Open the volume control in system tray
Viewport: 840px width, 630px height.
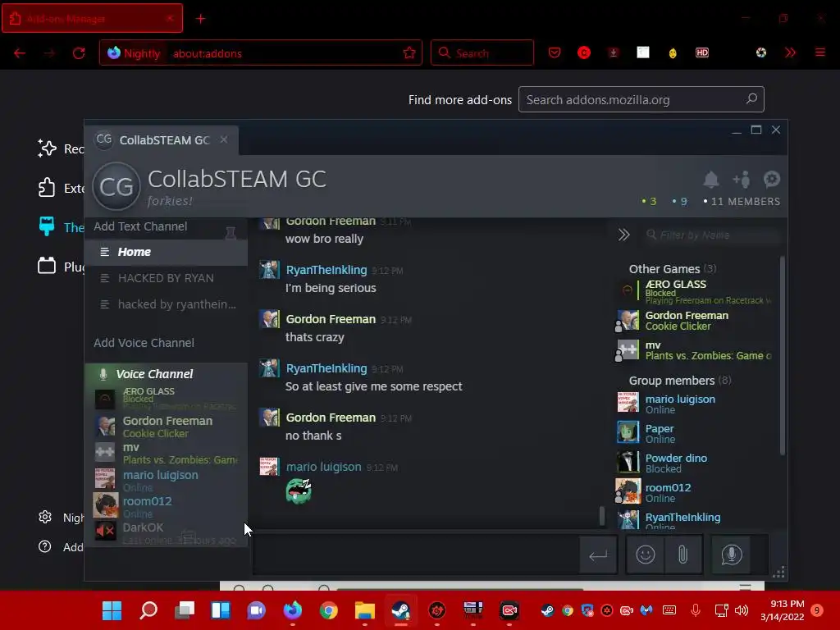pos(742,610)
